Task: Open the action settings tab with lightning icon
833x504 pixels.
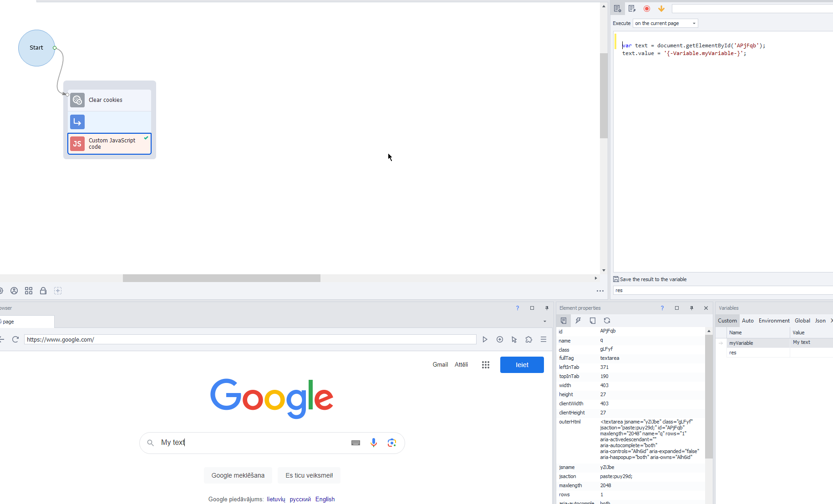Action: click(632, 9)
